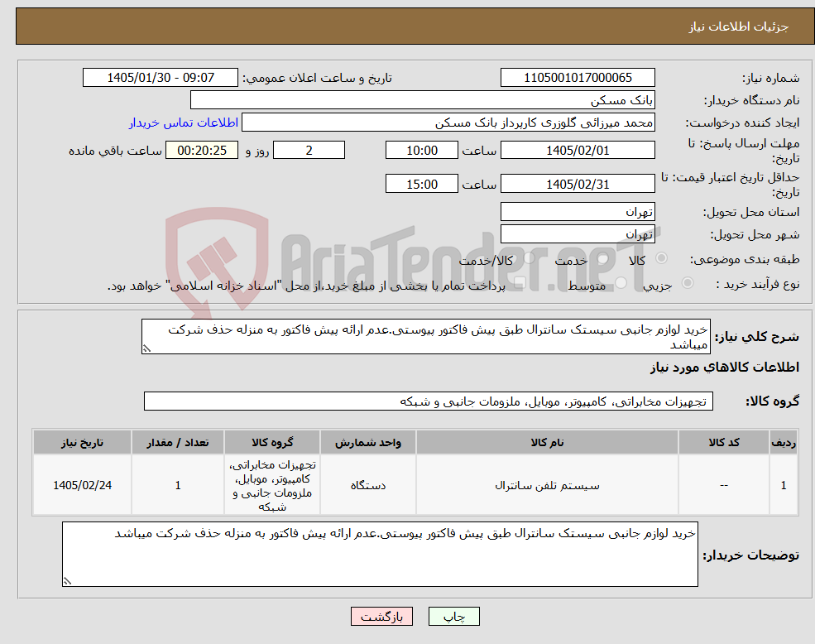The height and width of the screenshot is (644, 815).
Task: Click the چاپ print button
Action: point(453,617)
